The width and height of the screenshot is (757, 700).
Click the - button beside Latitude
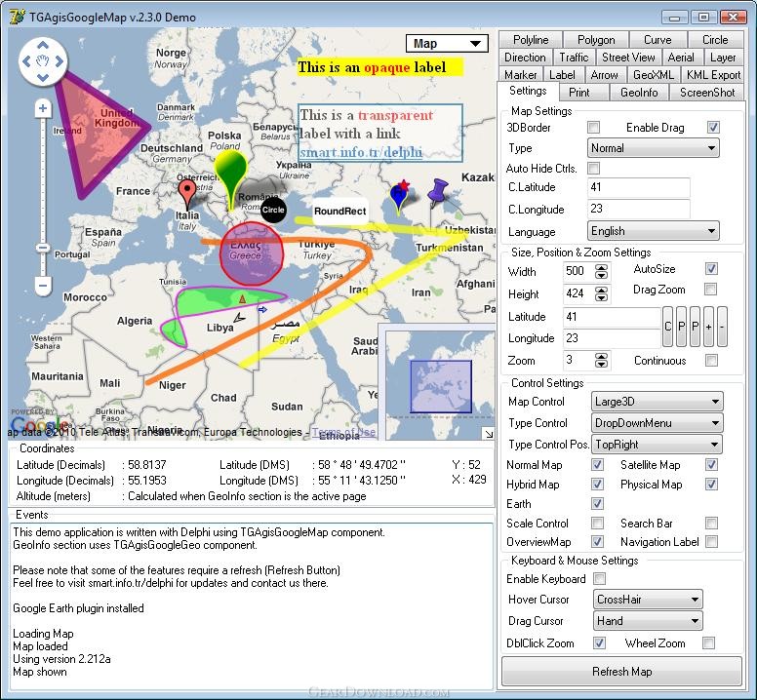click(x=722, y=327)
